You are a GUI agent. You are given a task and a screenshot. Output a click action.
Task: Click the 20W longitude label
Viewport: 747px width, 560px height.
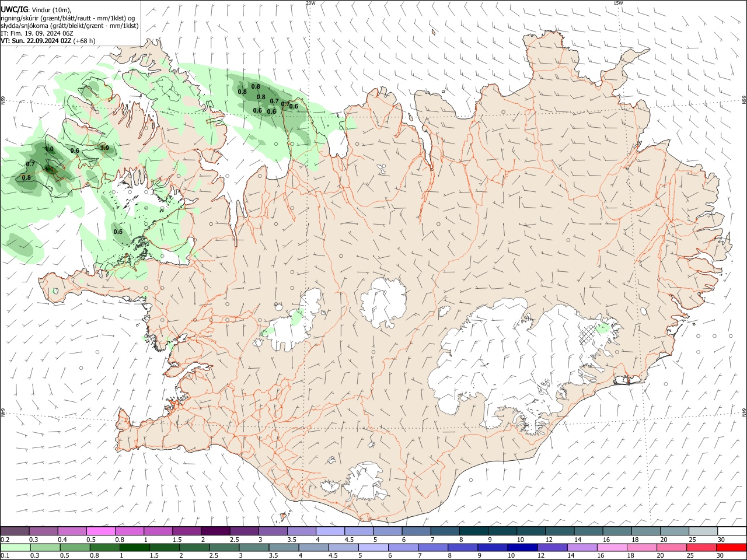tap(310, 3)
